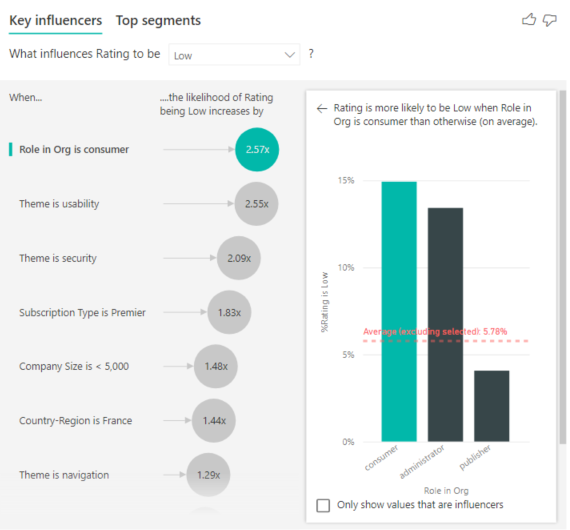Image resolution: width=570 pixels, height=530 pixels.
Task: Click the publisher bar in chart
Action: [x=491, y=406]
